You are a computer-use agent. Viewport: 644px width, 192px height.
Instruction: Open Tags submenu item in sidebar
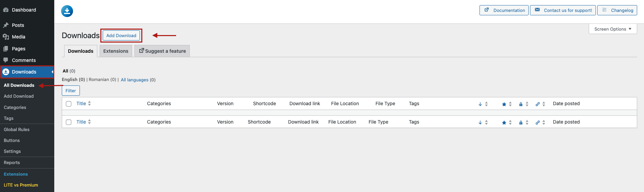click(9, 118)
